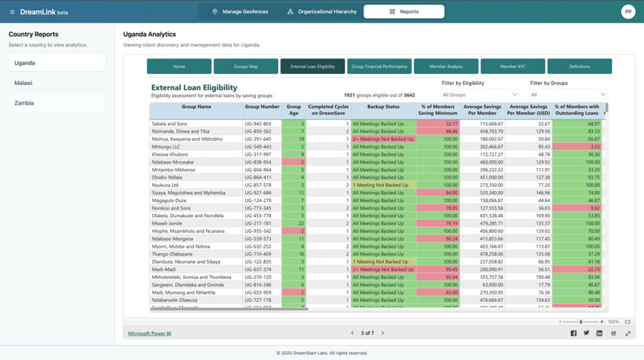Open the Microsoft Power BI link
The height and width of the screenshot is (360, 644).
tap(150, 334)
